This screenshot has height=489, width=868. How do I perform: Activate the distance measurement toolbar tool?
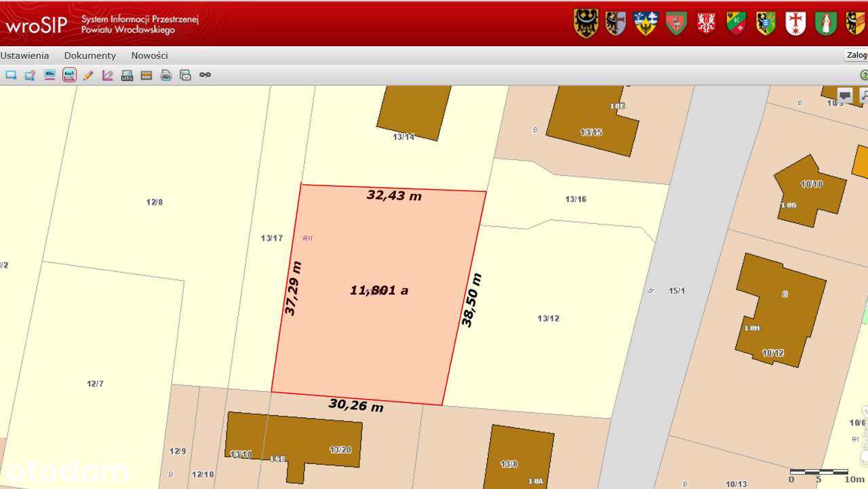(49, 75)
